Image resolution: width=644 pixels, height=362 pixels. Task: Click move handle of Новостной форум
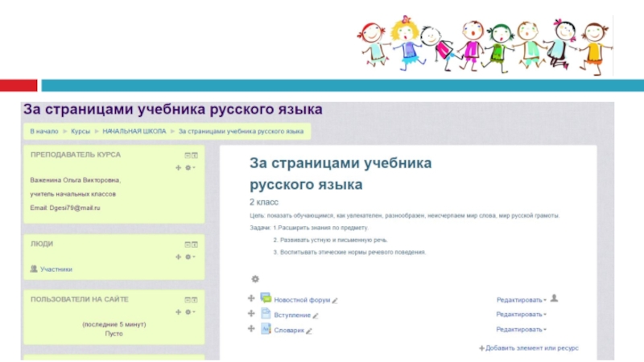pos(251,298)
